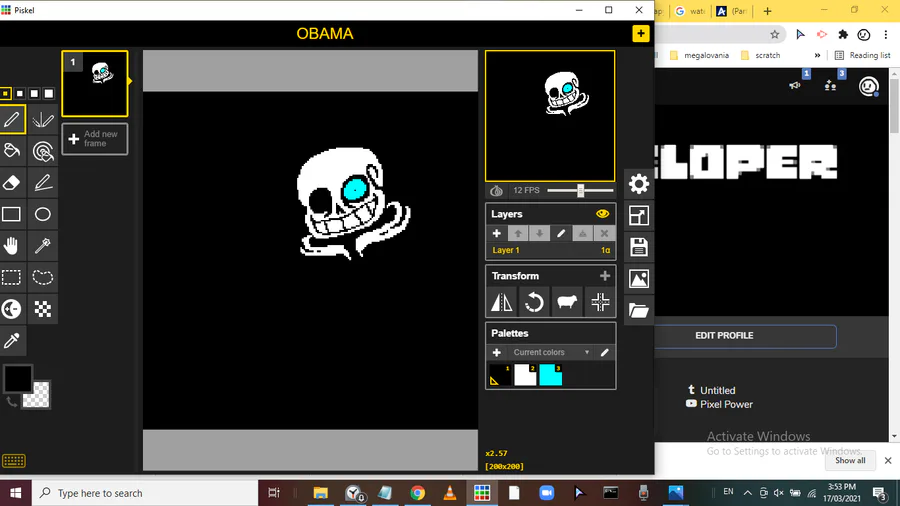Viewport: 900px width, 506px height.
Task: Flip the sprite with Transform flip icon
Action: tap(502, 302)
